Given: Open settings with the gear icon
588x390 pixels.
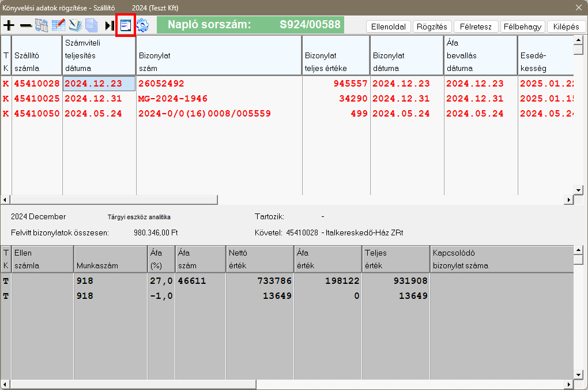Looking at the screenshot, I should click(x=142, y=26).
